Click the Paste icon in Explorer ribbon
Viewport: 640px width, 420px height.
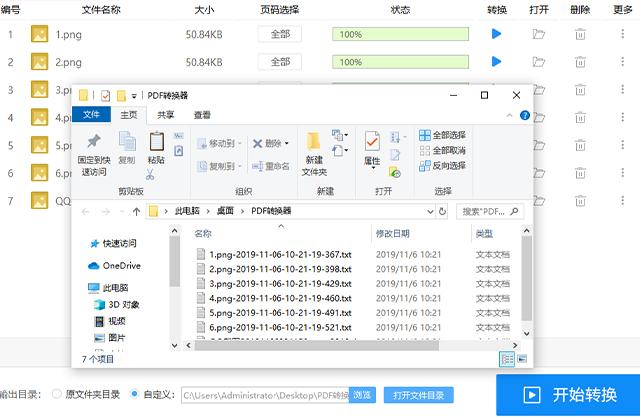click(156, 141)
